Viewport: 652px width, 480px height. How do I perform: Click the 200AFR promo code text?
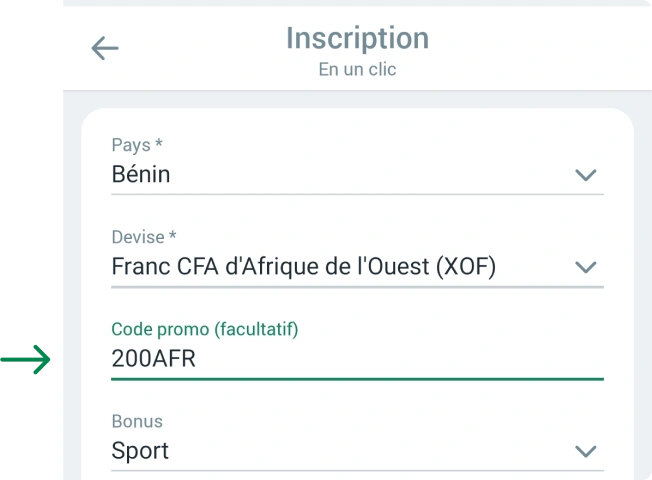pos(153,359)
